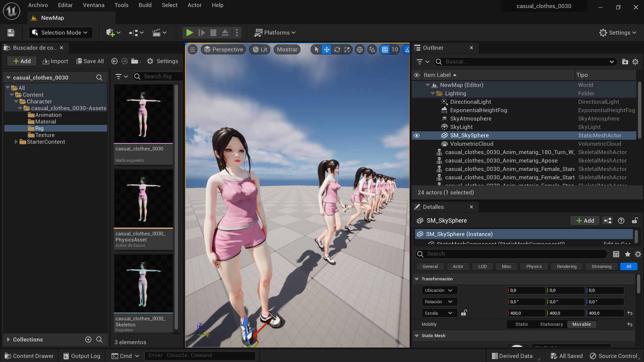Open property matrix table icon in Details
This screenshot has width=644, height=362.
tap(616, 254)
